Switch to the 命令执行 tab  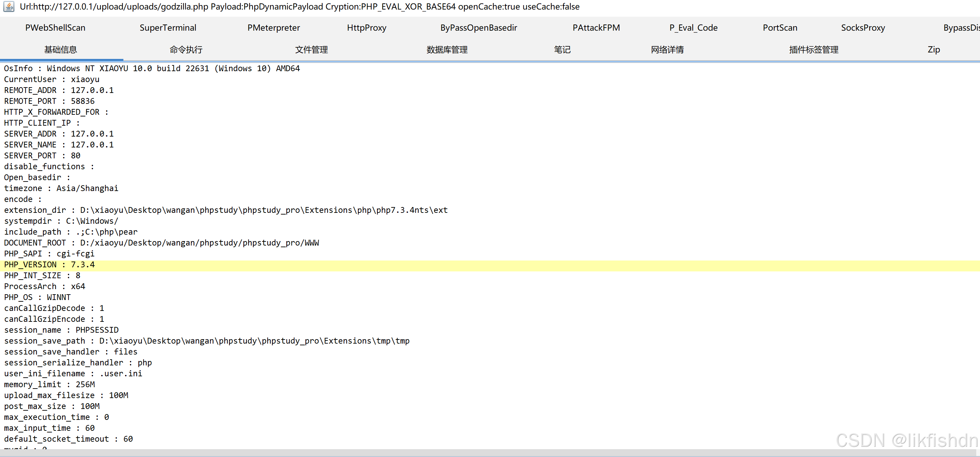pos(186,50)
